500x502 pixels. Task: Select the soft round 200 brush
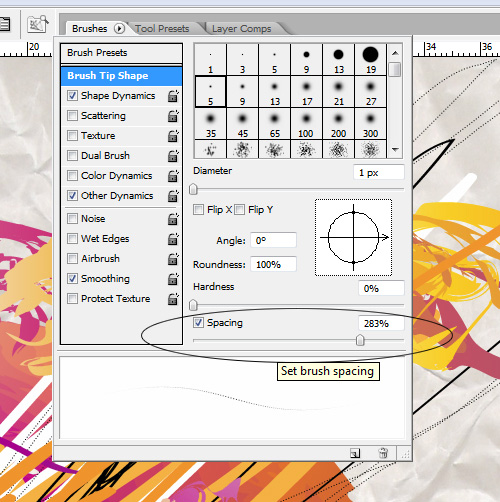pyautogui.click(x=338, y=123)
